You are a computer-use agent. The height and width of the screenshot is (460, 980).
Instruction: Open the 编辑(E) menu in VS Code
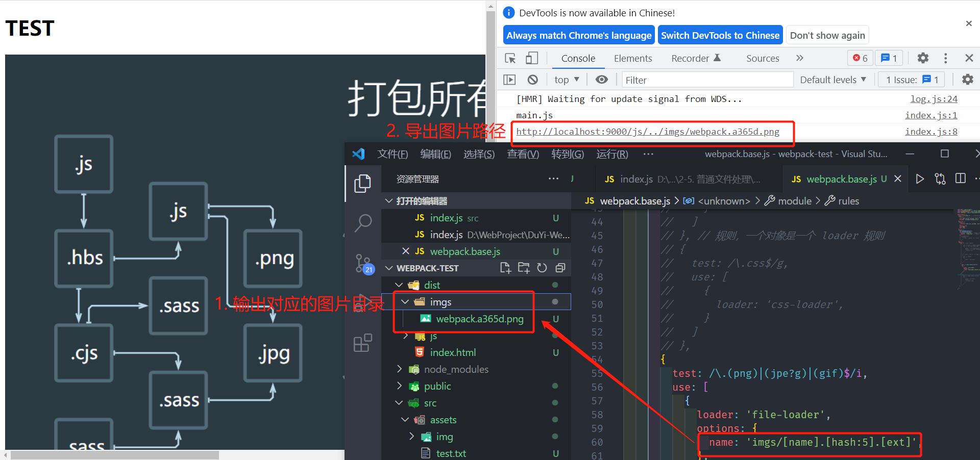click(x=435, y=154)
